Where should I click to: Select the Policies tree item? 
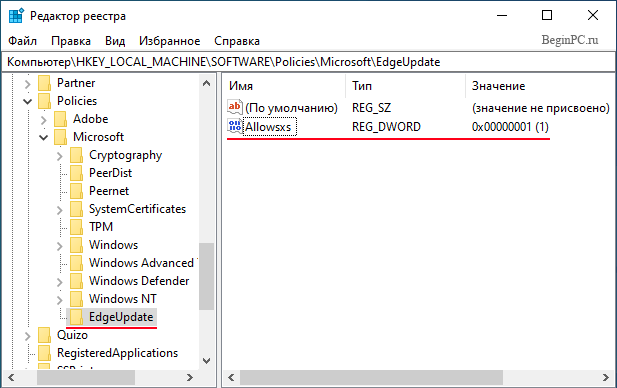[x=77, y=101]
